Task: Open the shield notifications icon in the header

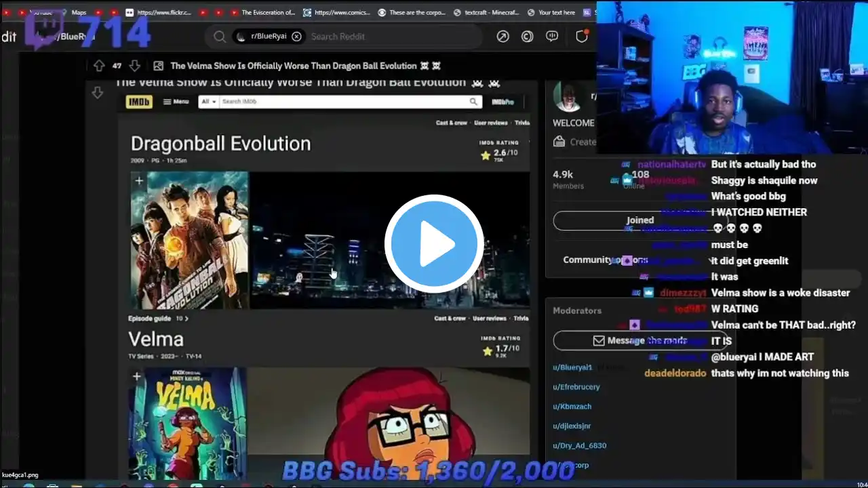Action: (x=581, y=37)
